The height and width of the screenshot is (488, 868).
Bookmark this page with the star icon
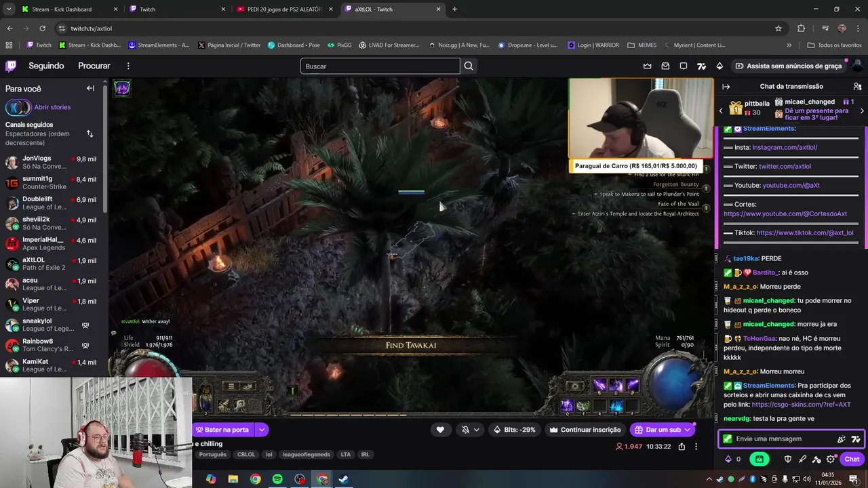[778, 28]
